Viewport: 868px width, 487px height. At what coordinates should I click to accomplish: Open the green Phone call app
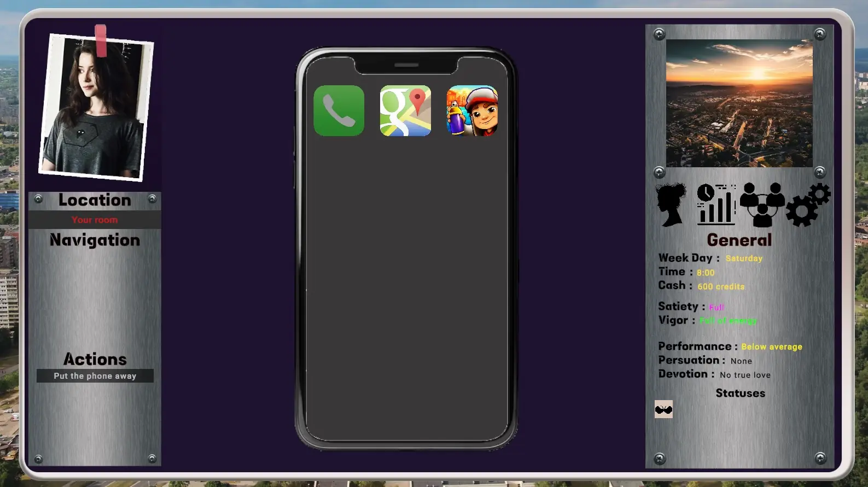coord(339,110)
